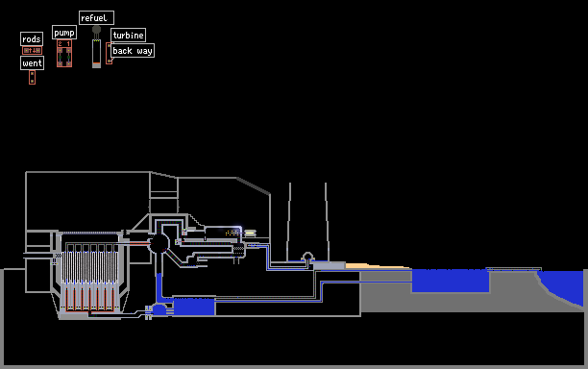
Task: Click pump 1 bottom switch
Action: (68, 64)
